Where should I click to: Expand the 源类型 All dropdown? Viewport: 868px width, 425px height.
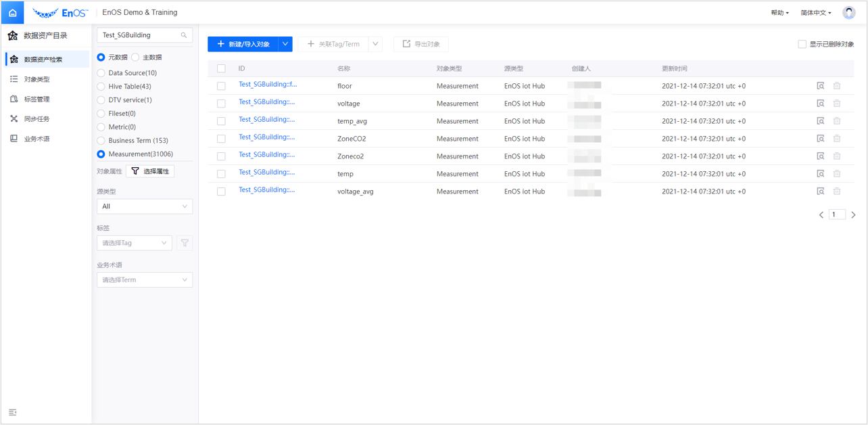coord(145,206)
